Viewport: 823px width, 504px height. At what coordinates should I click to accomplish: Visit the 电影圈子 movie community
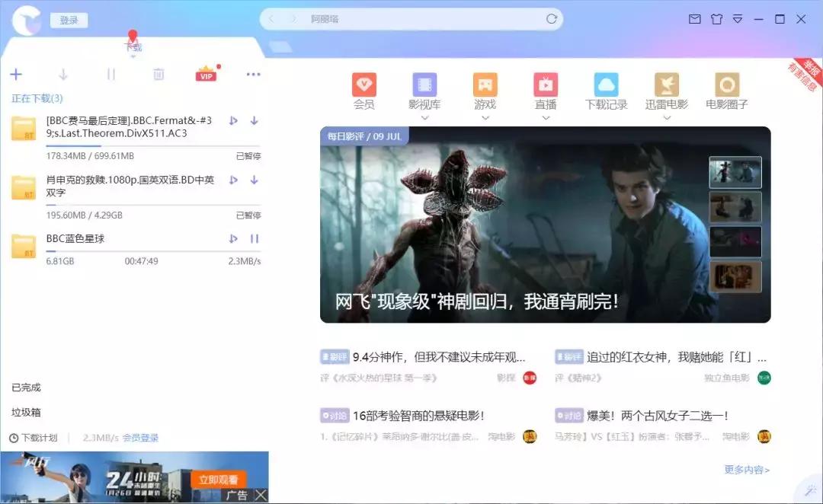(x=726, y=85)
